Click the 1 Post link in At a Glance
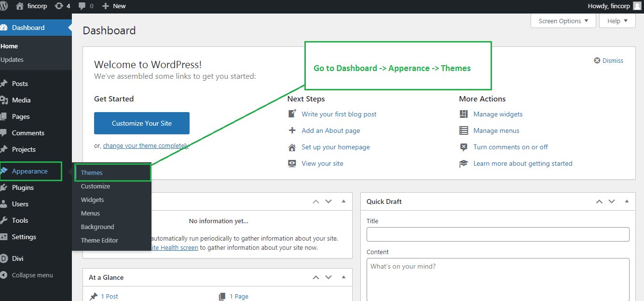 [110, 296]
